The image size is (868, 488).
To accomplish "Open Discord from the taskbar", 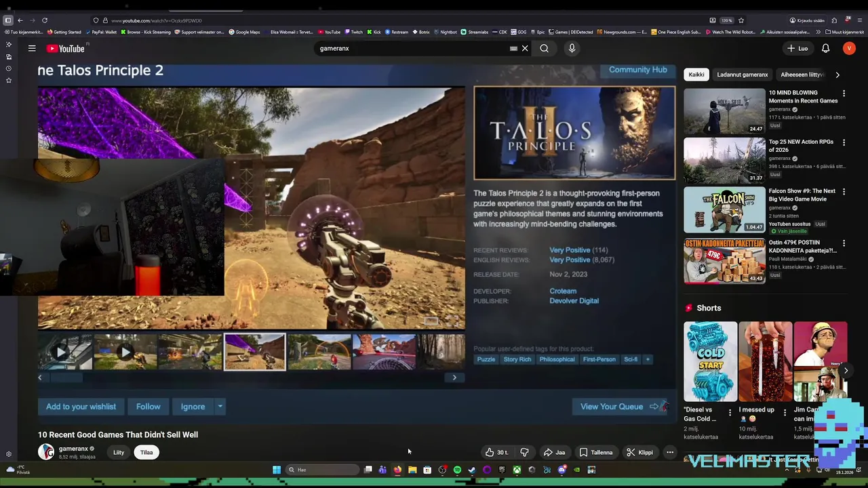I will click(561, 470).
